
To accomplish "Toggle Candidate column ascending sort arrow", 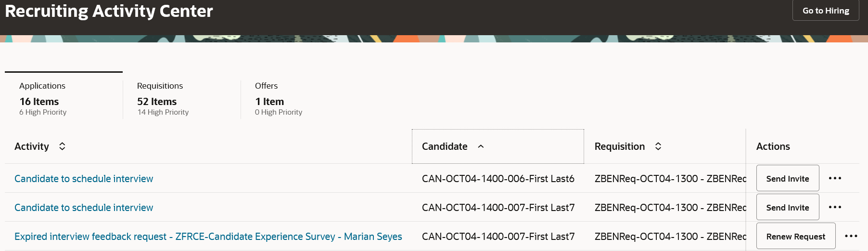I will (x=481, y=146).
